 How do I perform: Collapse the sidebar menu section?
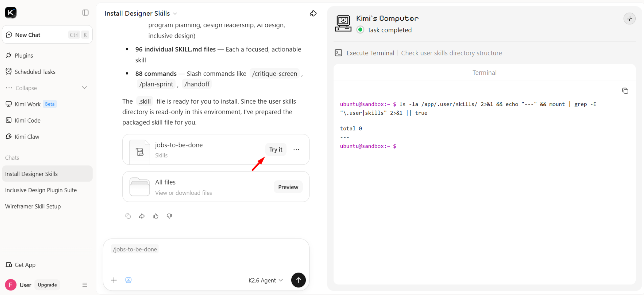47,88
